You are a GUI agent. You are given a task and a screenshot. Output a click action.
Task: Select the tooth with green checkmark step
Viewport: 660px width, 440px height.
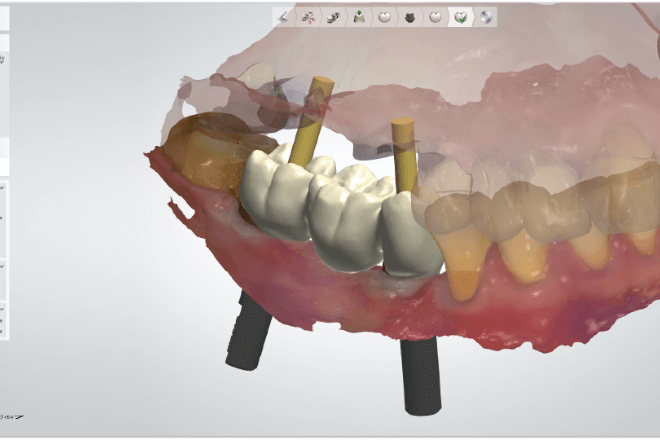(x=460, y=17)
